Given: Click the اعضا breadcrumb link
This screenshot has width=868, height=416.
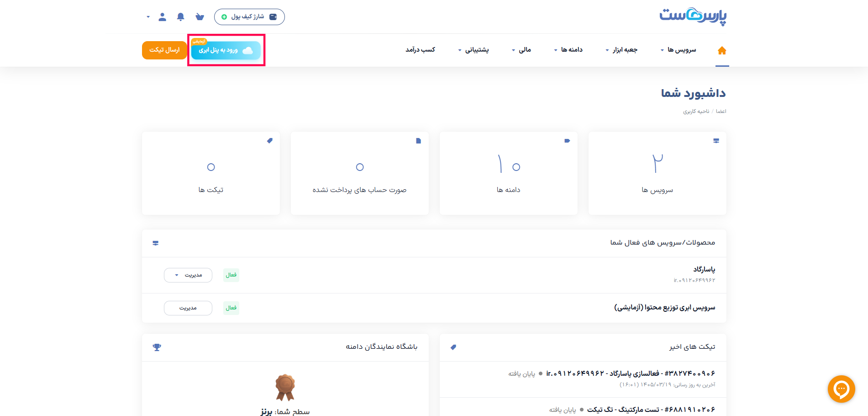Looking at the screenshot, I should click(721, 112).
